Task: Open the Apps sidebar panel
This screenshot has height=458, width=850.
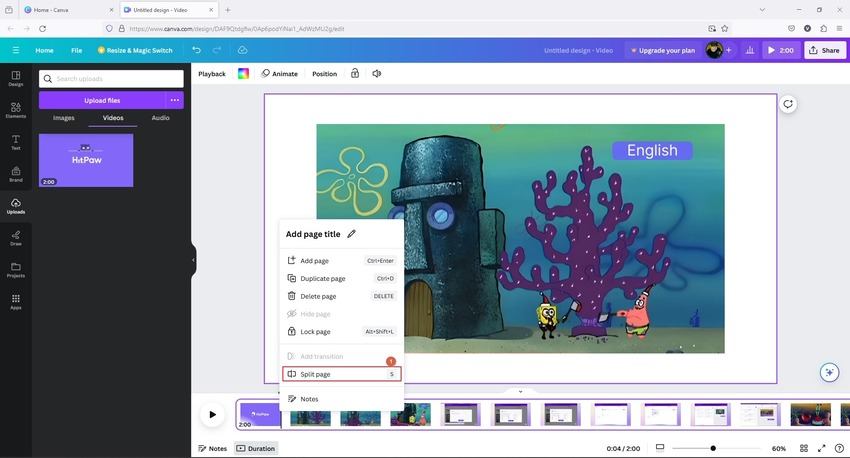Action: tap(16, 302)
